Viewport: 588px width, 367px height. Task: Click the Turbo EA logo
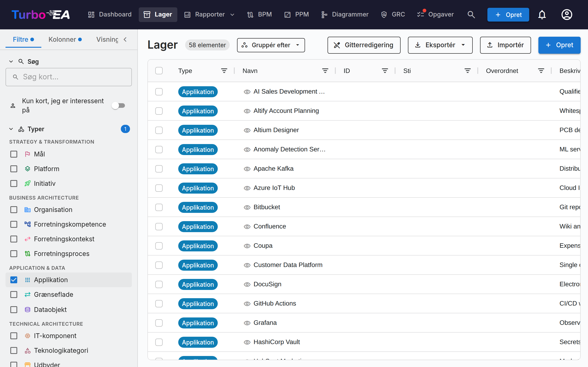41,14
